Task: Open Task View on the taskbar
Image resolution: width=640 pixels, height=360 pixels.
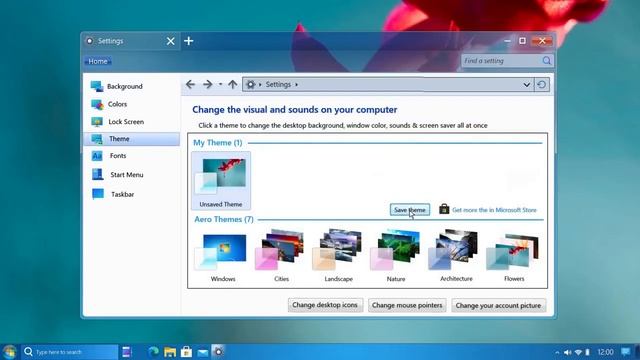Action: pyautogui.click(x=127, y=351)
